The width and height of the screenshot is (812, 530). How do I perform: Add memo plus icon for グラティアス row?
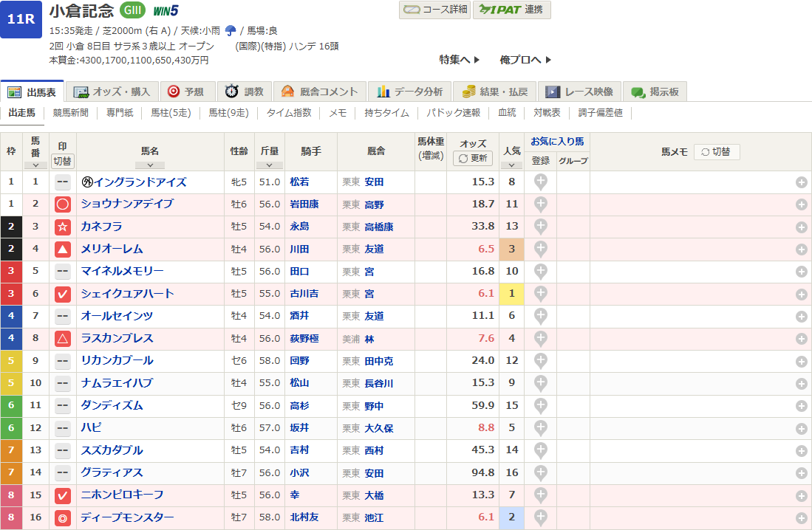(801, 473)
